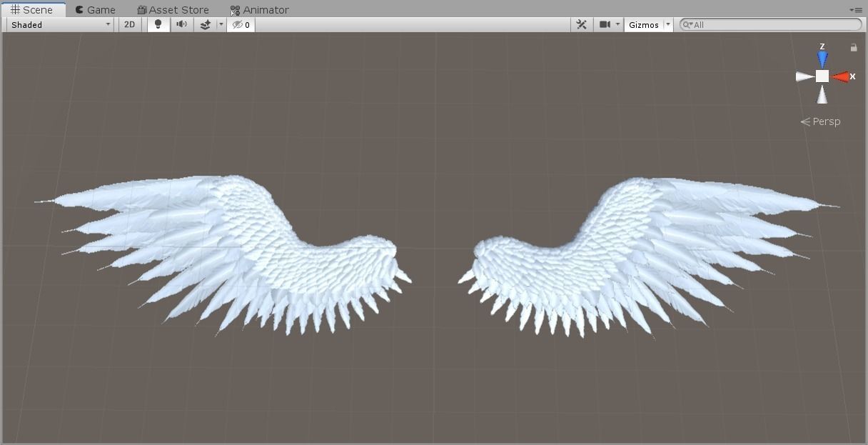This screenshot has width=868, height=445.
Task: Click the blue Z axis gizmo cone
Action: point(822,59)
